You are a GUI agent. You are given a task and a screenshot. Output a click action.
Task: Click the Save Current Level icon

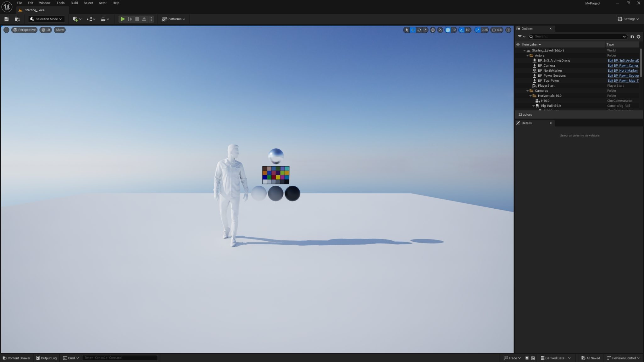(x=6, y=19)
